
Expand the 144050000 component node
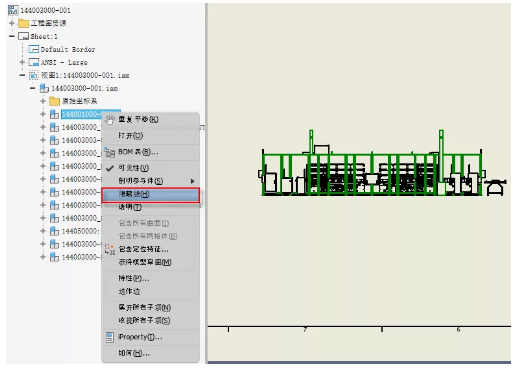point(43,231)
